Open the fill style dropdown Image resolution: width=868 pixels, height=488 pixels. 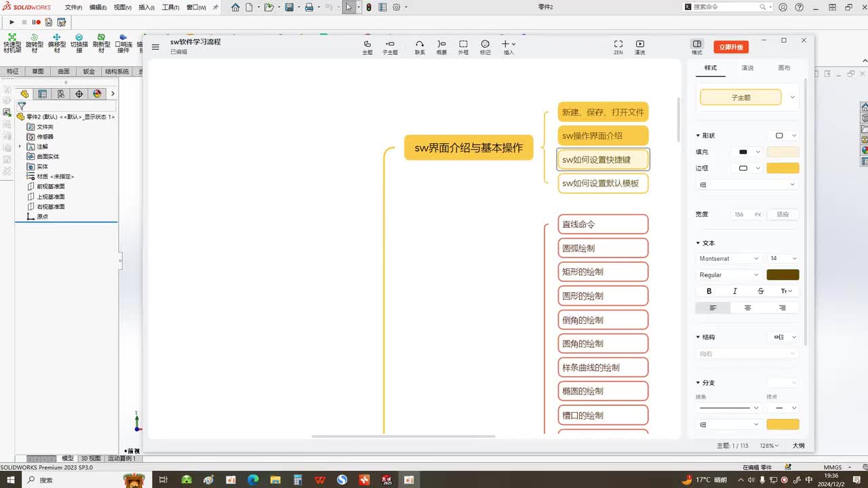(x=748, y=152)
